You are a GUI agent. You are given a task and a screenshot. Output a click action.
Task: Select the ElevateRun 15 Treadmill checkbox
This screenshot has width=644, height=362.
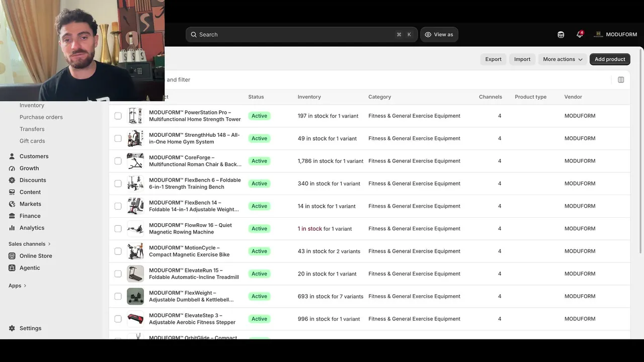118,274
